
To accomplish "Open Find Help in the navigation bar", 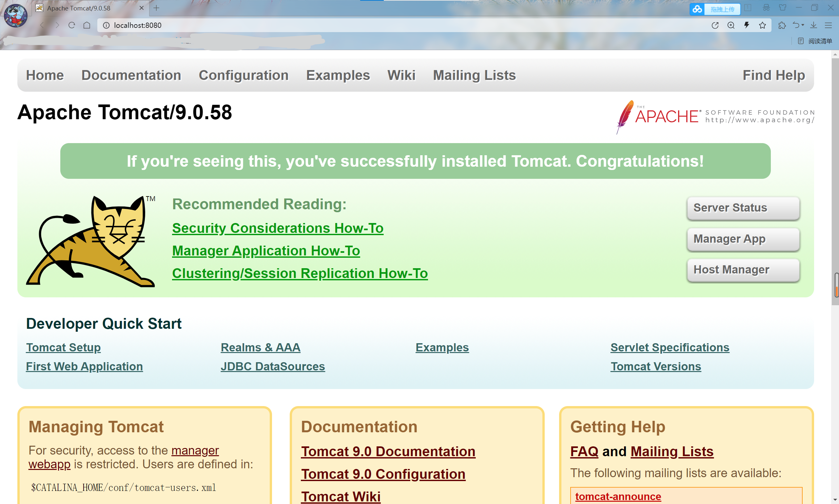I will pyautogui.click(x=774, y=75).
